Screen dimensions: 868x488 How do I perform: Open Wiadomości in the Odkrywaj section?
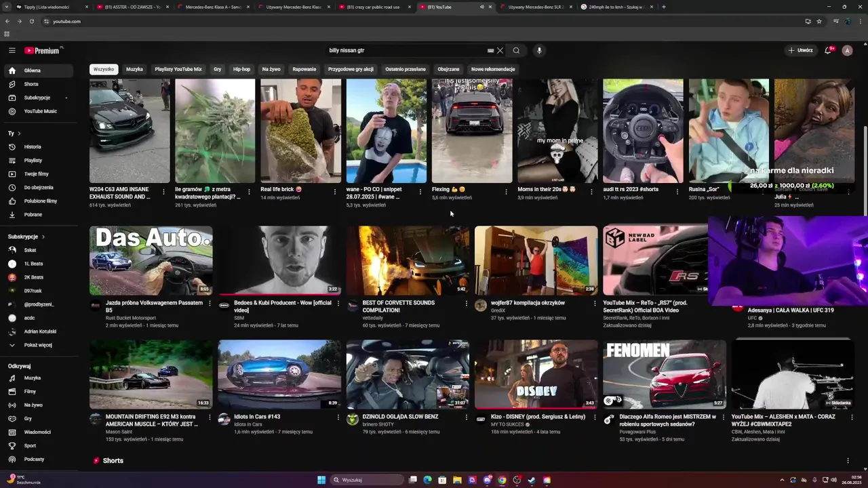click(39, 432)
